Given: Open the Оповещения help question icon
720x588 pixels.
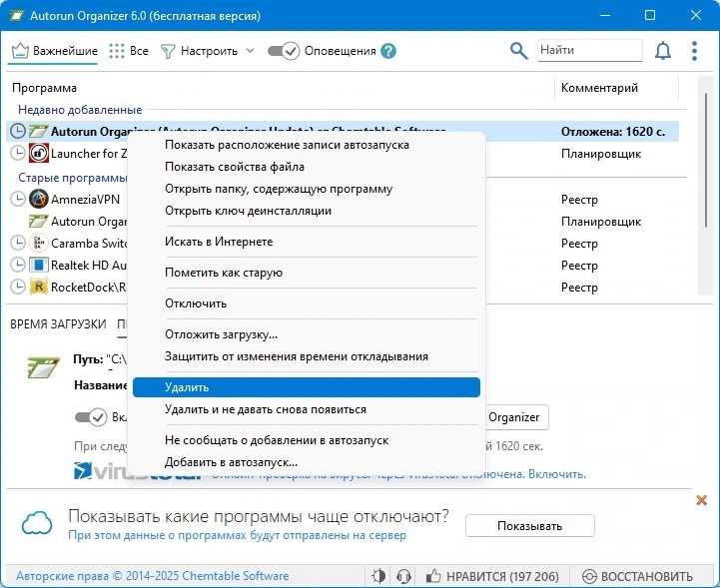Looking at the screenshot, I should [x=388, y=51].
